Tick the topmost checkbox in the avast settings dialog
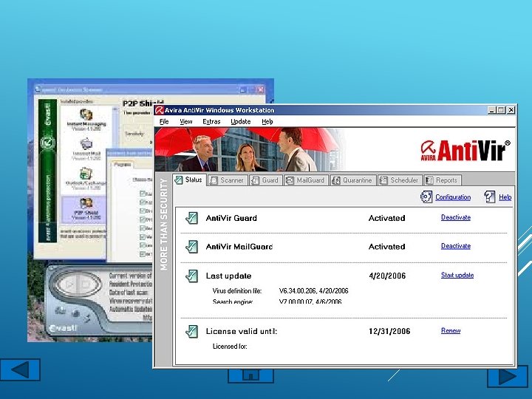The image size is (532, 399). [143, 194]
